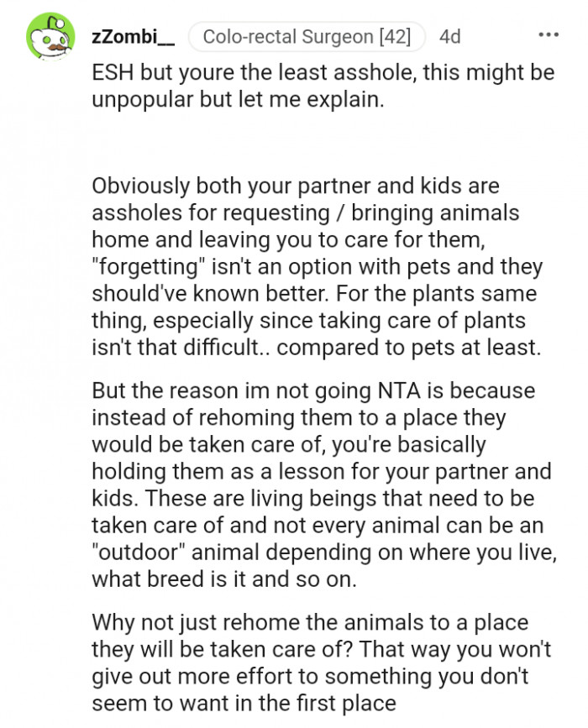Open the zZombi__ username profile link
The height and width of the screenshot is (728, 588).
pos(133,37)
